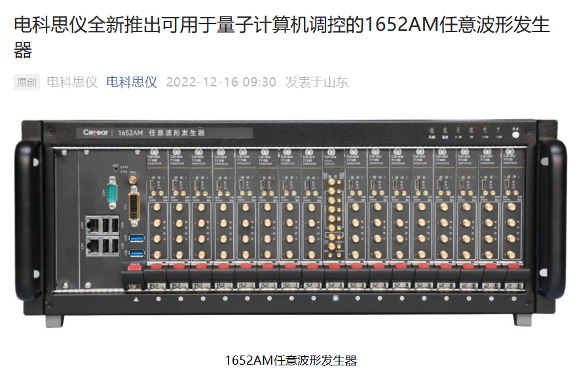This screenshot has width=588, height=385.
Task: Click the DVI connector in the photo
Action: tap(134, 206)
